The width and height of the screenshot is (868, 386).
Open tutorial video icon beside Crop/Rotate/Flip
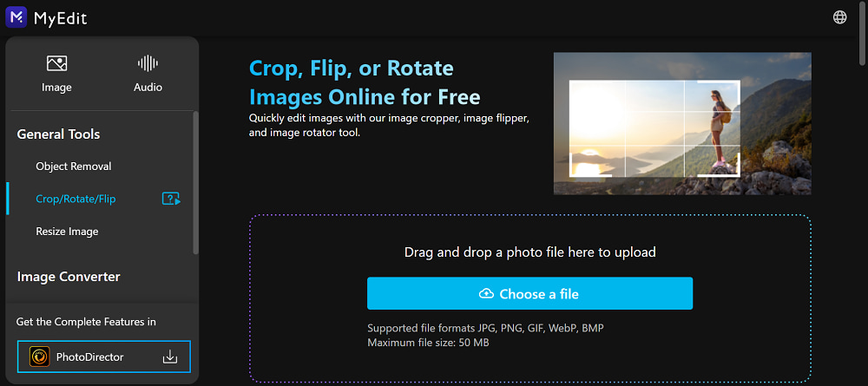click(171, 199)
